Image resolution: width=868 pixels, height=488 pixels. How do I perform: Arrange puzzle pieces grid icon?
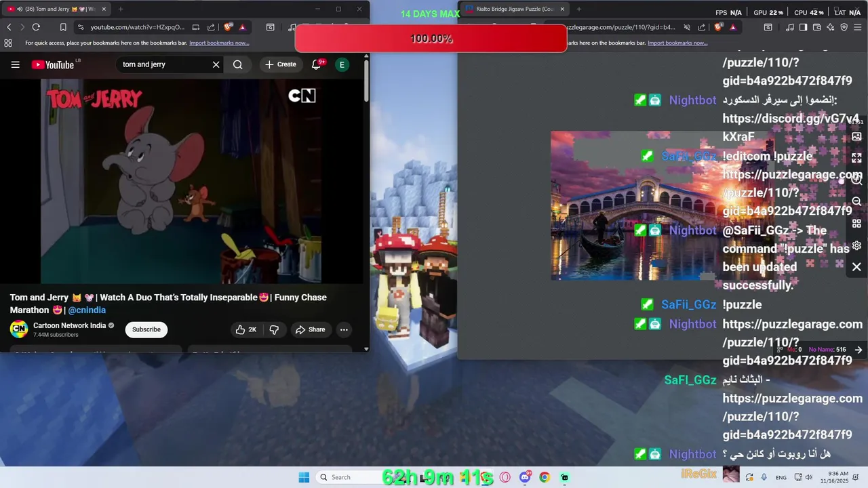click(x=856, y=224)
